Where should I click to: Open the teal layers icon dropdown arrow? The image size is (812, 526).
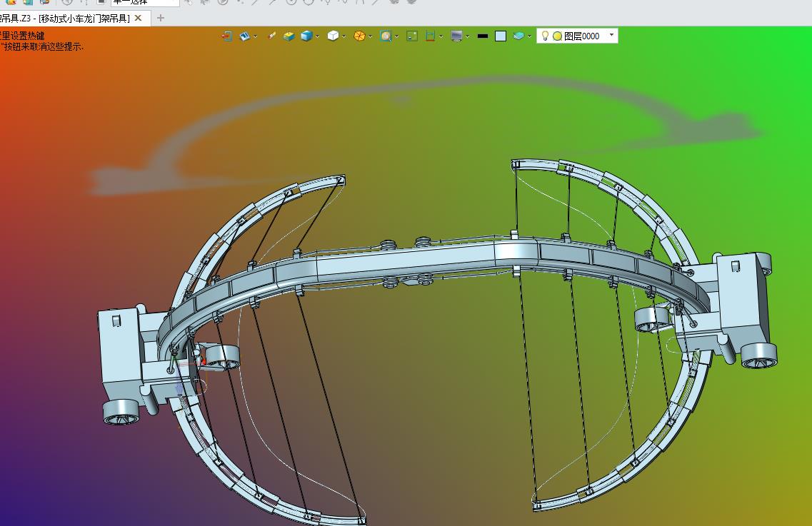click(x=529, y=36)
